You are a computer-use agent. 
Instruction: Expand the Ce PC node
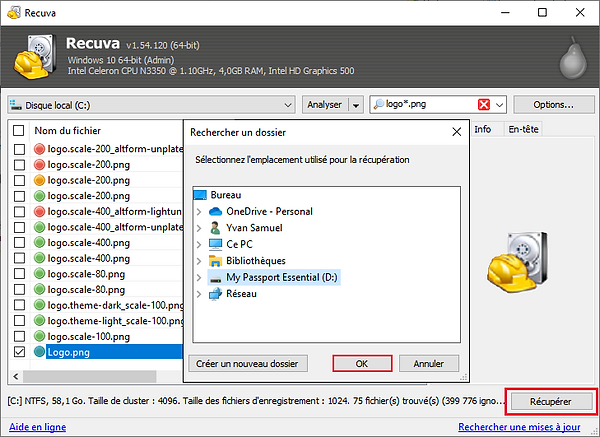199,244
